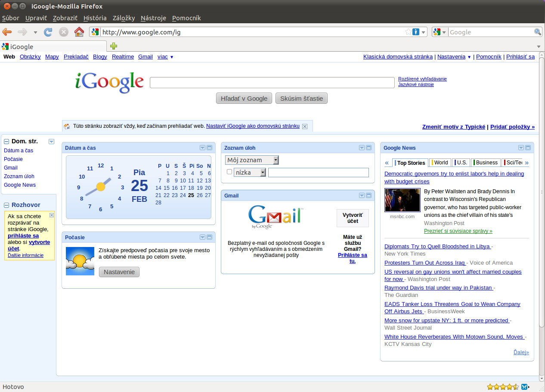Screen dimensions: 545x392
Task: Open a new tab with plus icon
Action: pos(114,46)
